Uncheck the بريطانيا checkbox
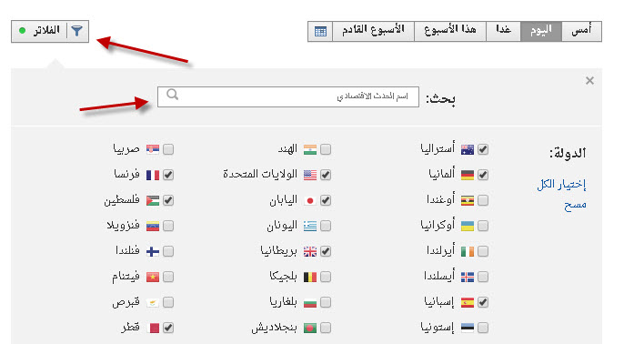 pos(326,251)
